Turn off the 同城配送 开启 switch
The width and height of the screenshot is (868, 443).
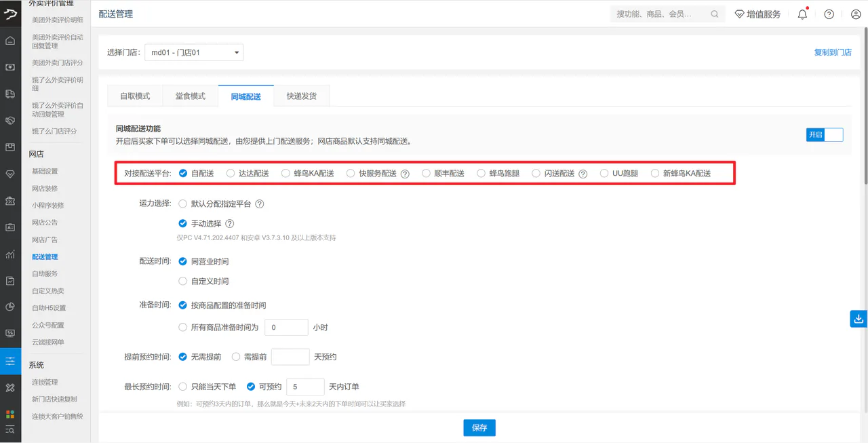coord(825,134)
